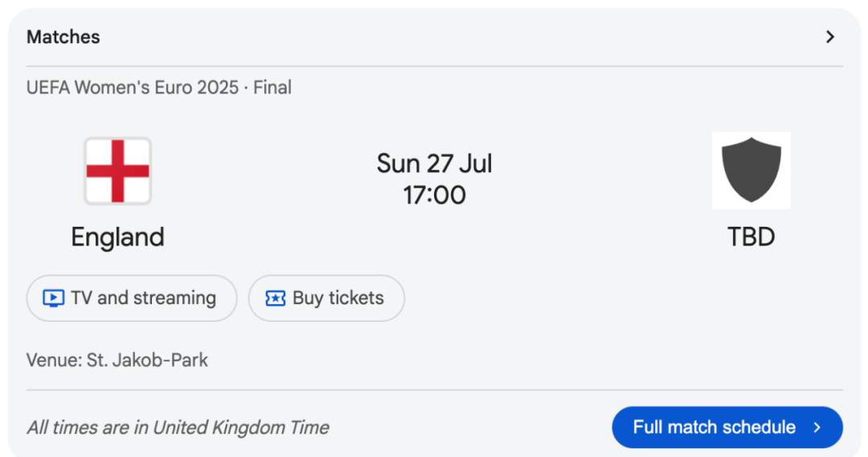The image size is (868, 457).
Task: Click the 17:00 kickoff time
Action: 434,196
